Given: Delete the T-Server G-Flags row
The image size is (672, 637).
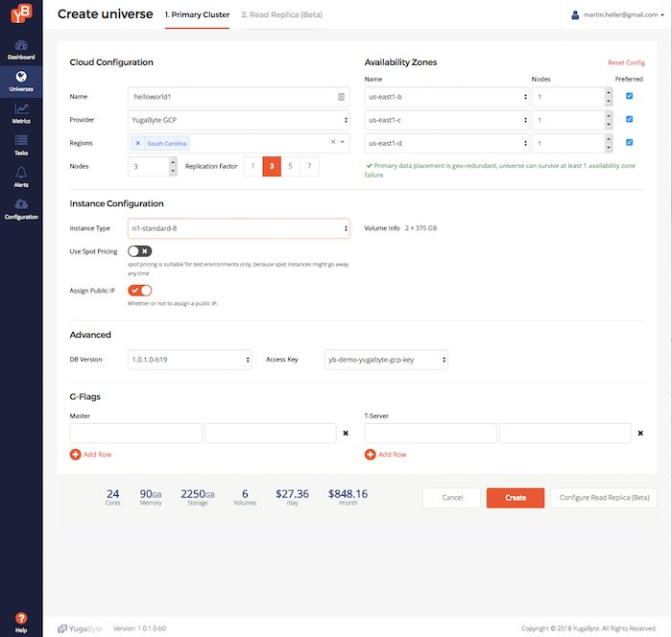Looking at the screenshot, I should 640,433.
